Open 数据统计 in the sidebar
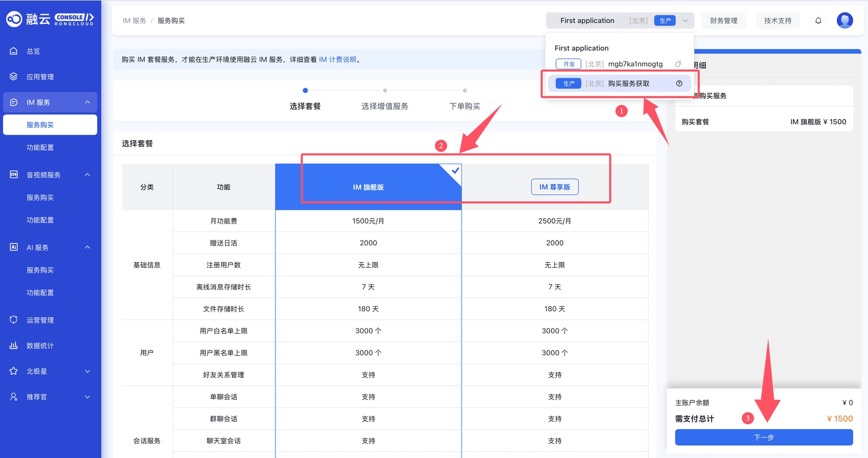Image resolution: width=868 pixels, height=458 pixels. click(x=40, y=346)
